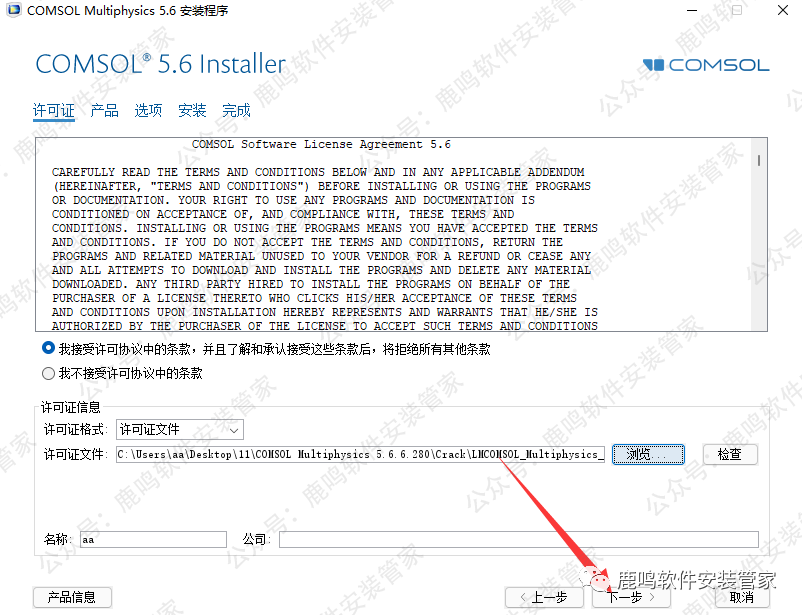Close the COMSOL installer window

(783, 10)
